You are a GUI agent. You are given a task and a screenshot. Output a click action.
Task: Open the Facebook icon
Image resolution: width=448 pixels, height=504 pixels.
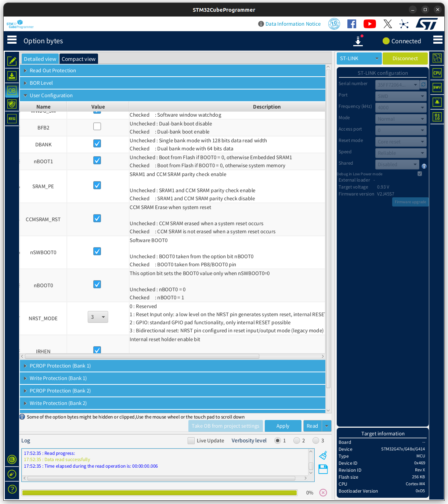[352, 24]
